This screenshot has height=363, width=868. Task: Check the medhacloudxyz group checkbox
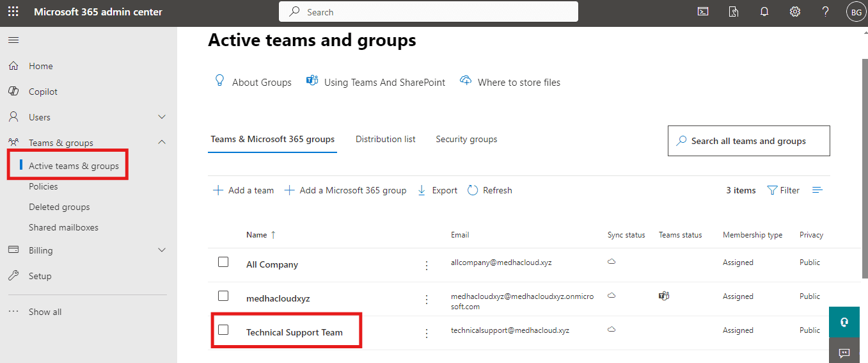(x=223, y=296)
